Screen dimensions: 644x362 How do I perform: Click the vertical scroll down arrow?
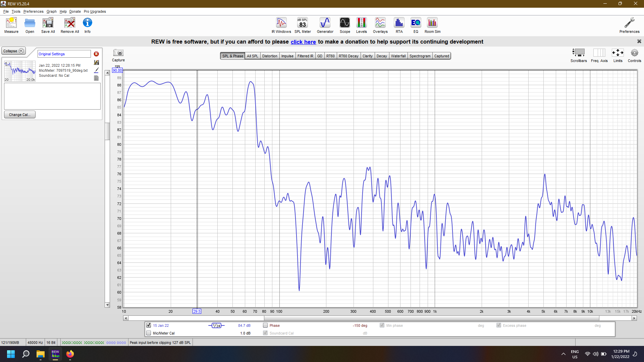(107, 305)
